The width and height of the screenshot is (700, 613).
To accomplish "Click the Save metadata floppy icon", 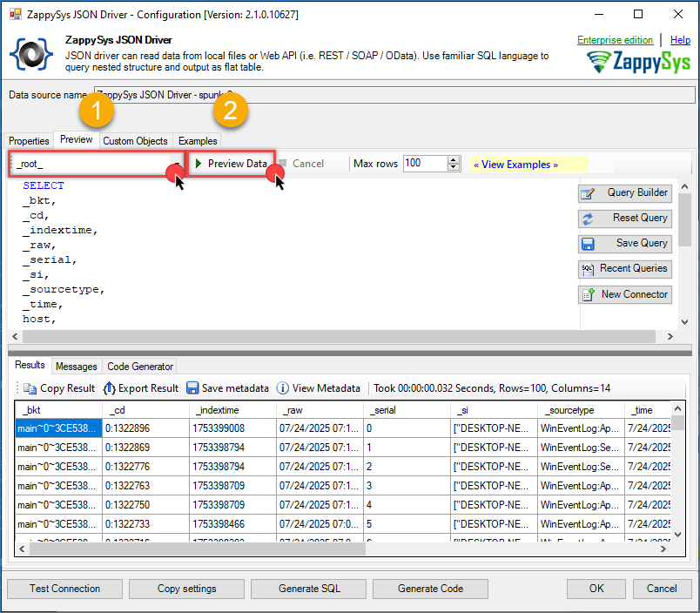I will (x=192, y=388).
